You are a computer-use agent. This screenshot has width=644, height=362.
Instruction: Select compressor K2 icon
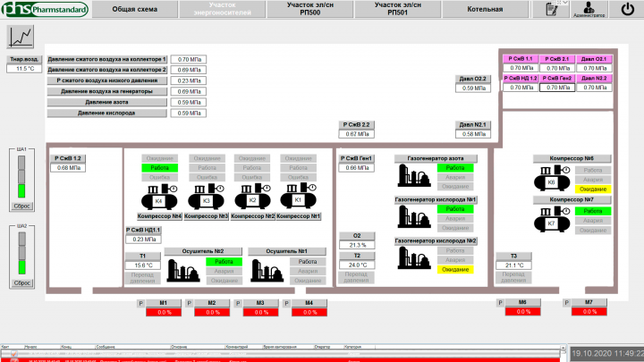click(x=252, y=197)
